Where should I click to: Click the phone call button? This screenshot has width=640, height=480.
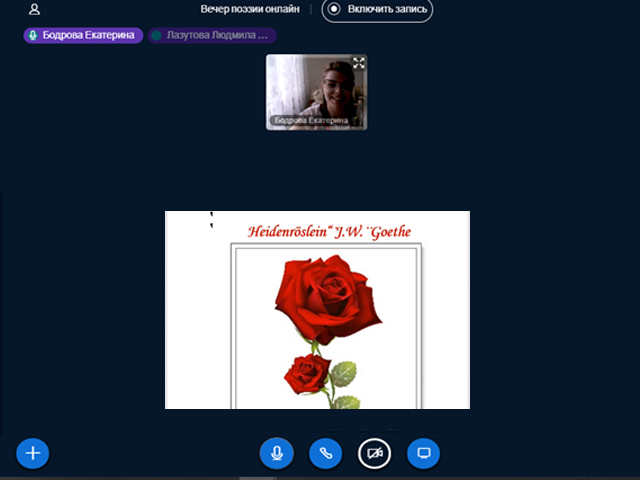325,453
